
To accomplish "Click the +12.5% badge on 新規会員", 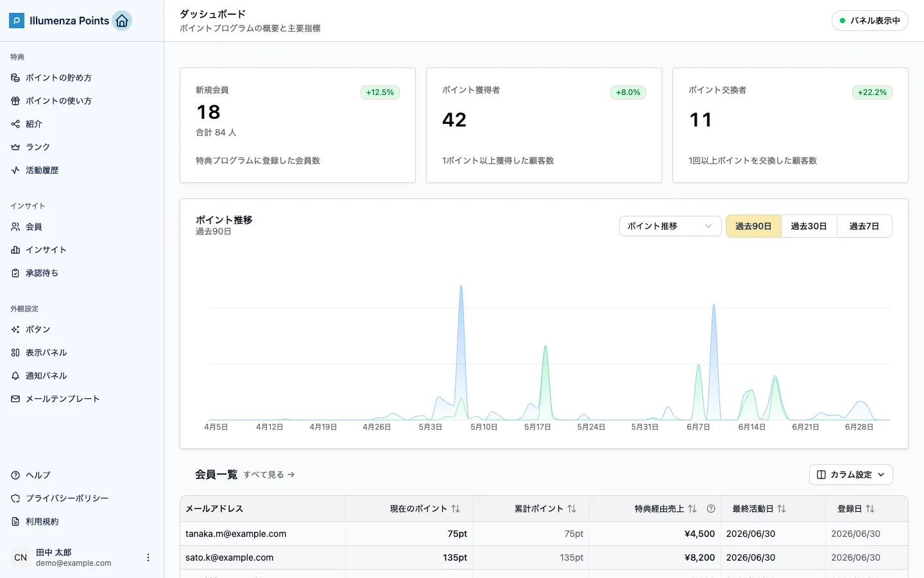I will 380,92.
